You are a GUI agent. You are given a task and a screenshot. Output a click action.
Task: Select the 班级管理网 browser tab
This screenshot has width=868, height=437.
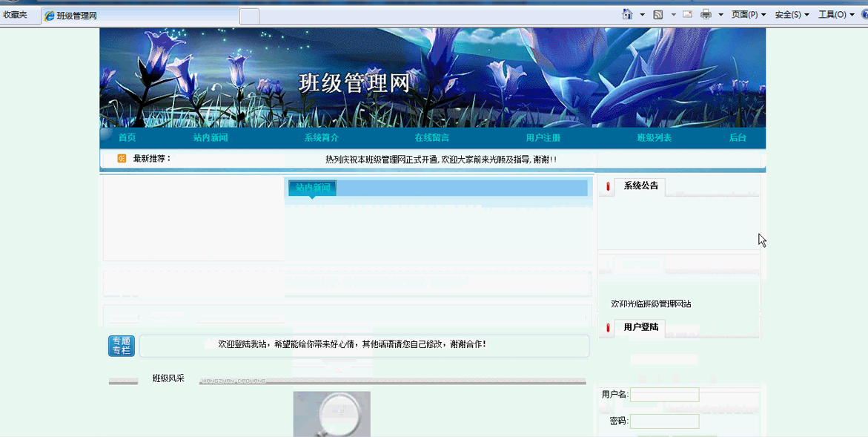pos(141,16)
